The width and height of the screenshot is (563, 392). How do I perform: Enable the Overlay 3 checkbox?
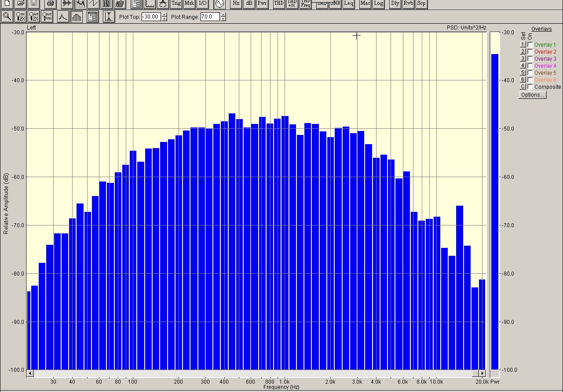click(530, 59)
